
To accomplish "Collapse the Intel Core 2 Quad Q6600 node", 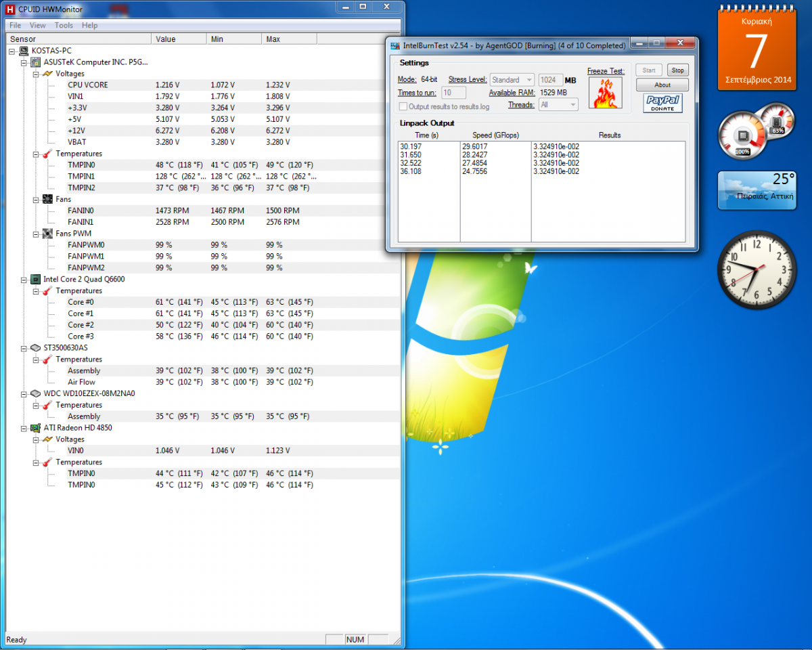I will [24, 279].
